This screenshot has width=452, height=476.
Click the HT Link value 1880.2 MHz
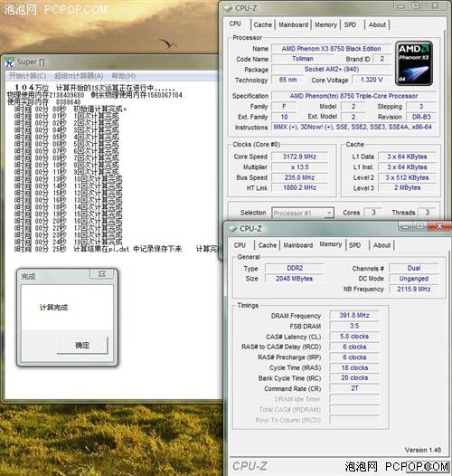(x=300, y=188)
